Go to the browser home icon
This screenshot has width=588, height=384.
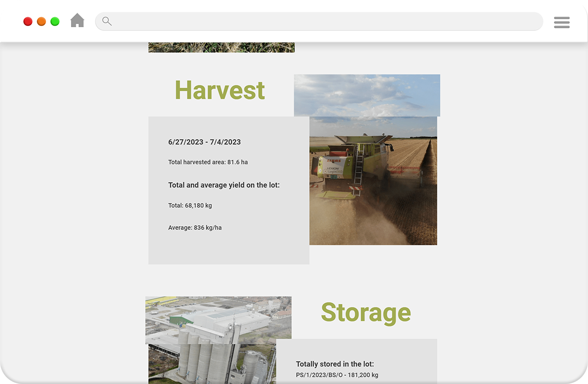(77, 21)
